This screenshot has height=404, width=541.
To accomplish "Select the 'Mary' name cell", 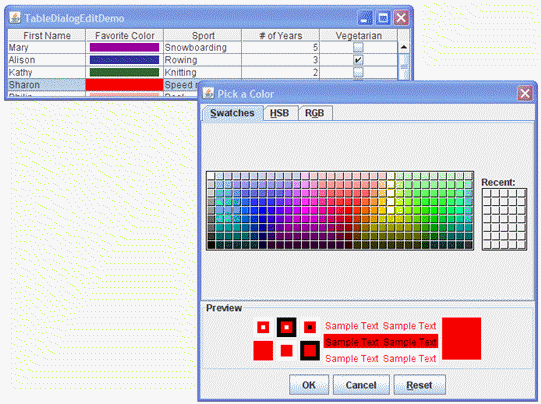I will click(47, 47).
